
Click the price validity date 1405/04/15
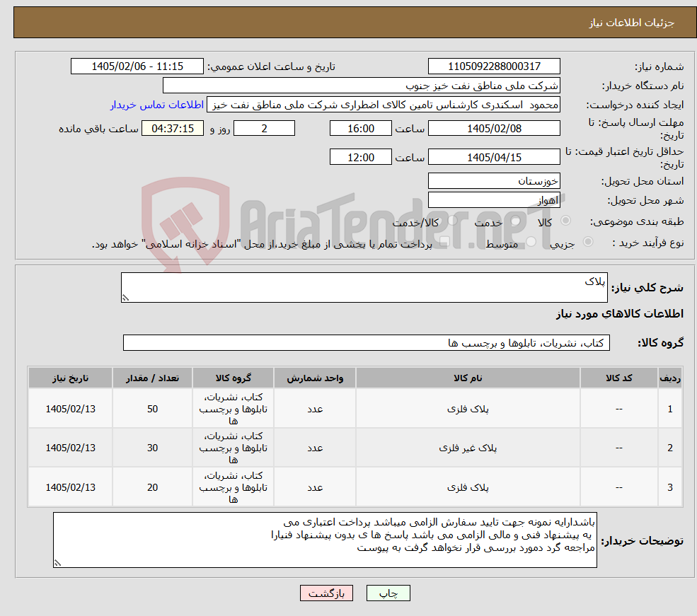click(494, 157)
